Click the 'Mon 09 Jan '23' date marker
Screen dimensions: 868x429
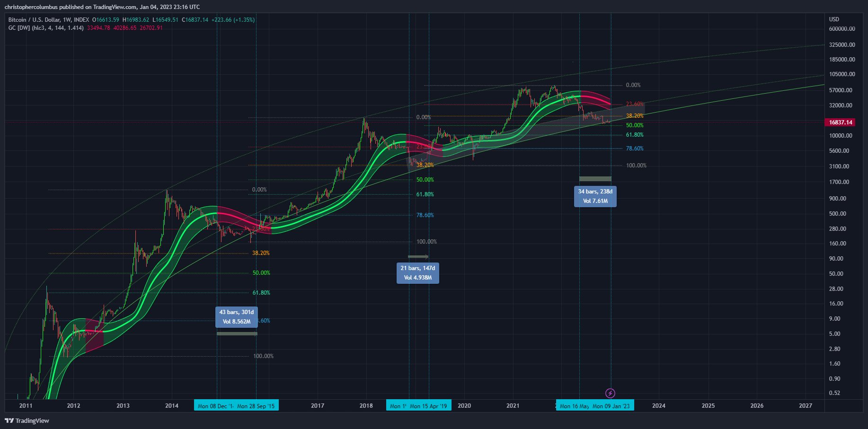[x=611, y=406]
